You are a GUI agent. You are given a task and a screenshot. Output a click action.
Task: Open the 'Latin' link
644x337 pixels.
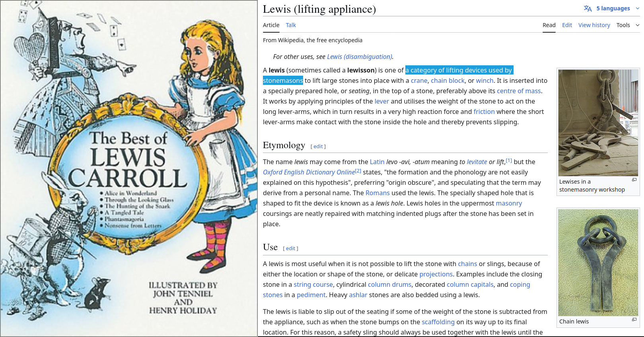[x=377, y=162]
